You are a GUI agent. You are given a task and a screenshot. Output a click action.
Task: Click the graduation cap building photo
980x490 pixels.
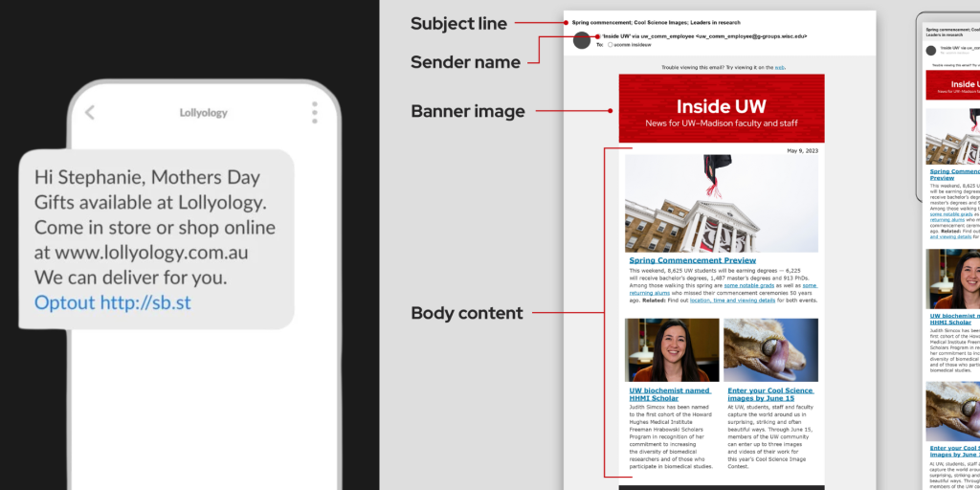click(x=721, y=203)
